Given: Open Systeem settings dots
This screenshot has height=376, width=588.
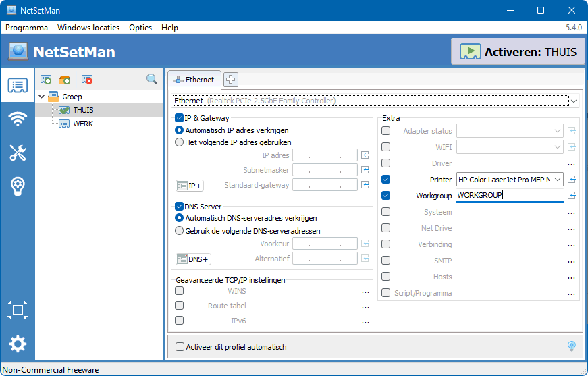Looking at the screenshot, I should [x=571, y=213].
